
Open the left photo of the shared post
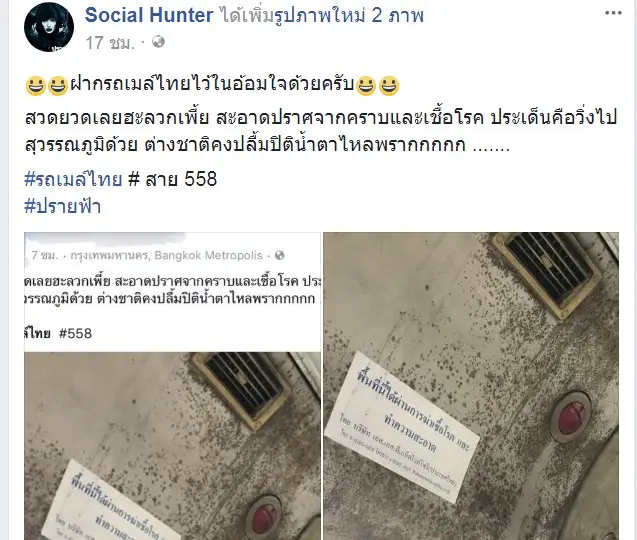point(173,386)
